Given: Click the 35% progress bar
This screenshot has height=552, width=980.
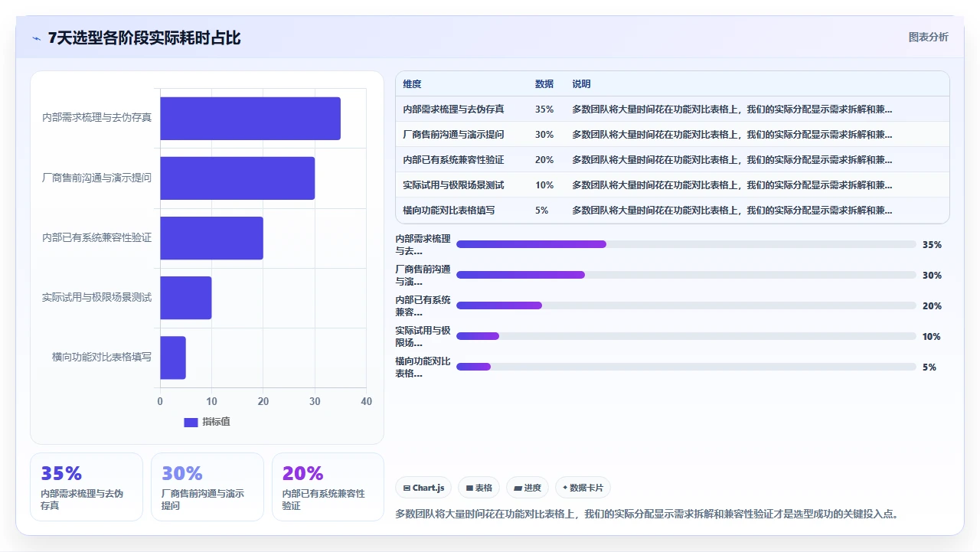Looking at the screenshot, I should tap(686, 244).
